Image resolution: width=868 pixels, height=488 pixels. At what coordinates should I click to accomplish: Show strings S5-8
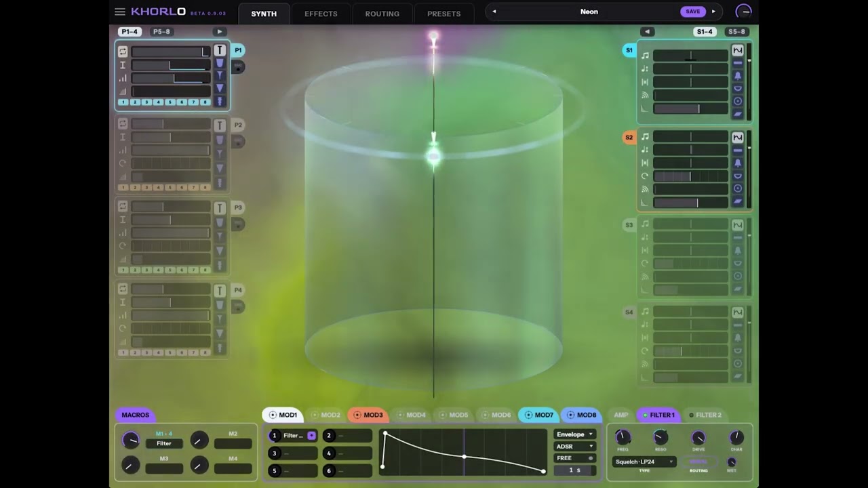[x=736, y=32]
